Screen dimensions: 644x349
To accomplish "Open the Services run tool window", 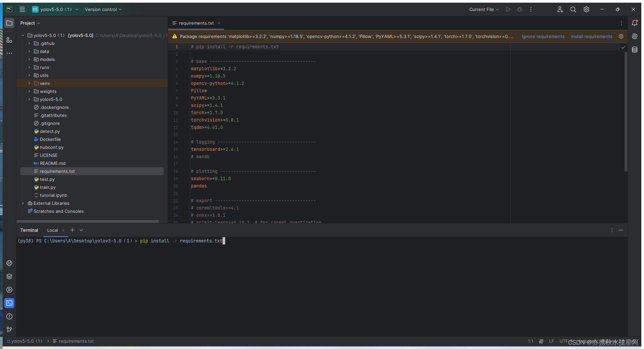I will pos(9,290).
